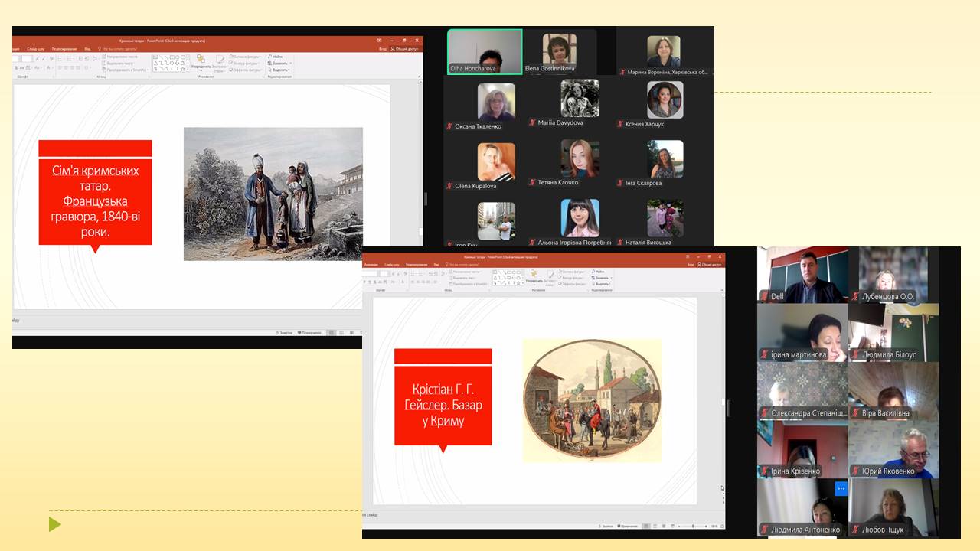Open the Вид tab in the family engraving window
Image resolution: width=980 pixels, height=551 pixels.
pos(87,49)
